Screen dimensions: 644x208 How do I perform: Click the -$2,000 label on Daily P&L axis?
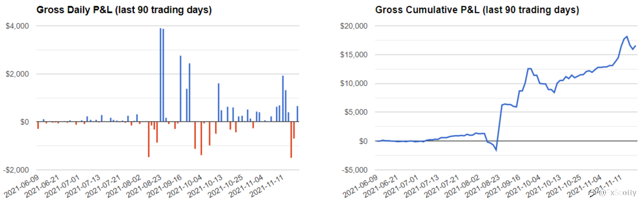coord(16,170)
